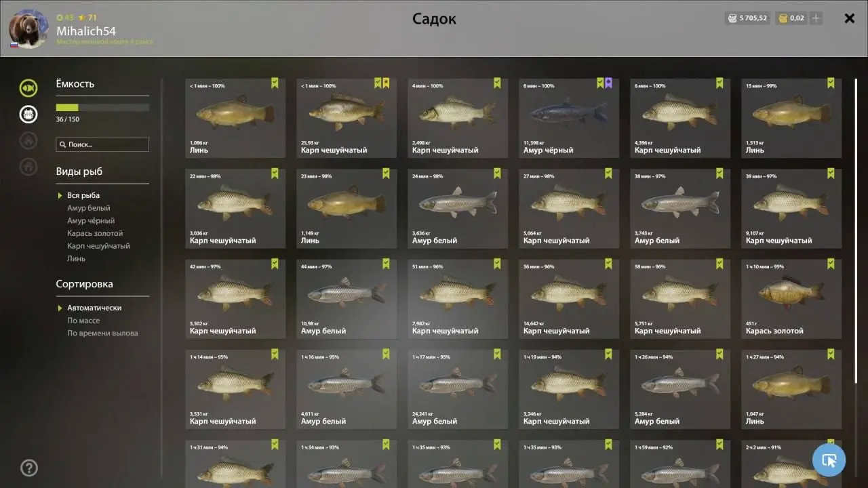868x488 pixels.
Task: Filter by Амур белый species
Action: (x=89, y=208)
